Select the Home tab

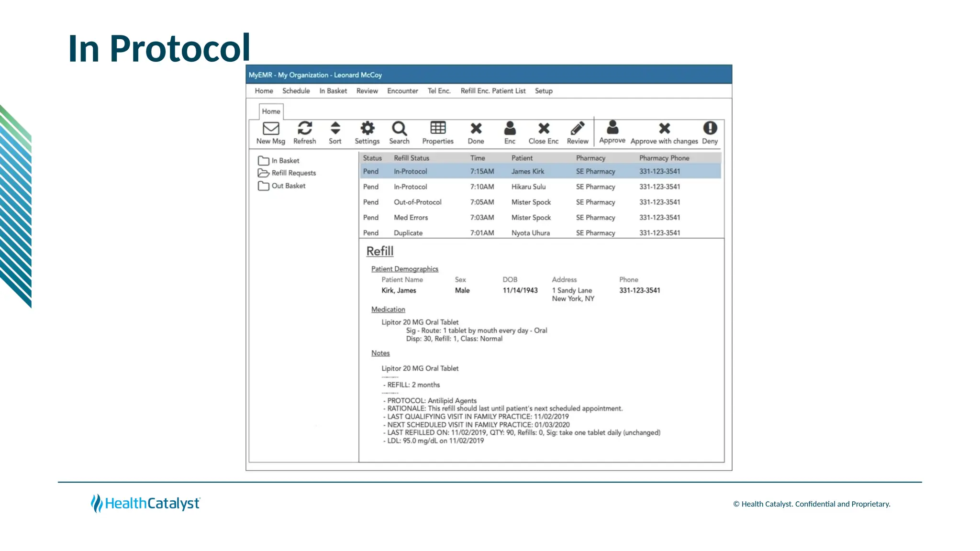[x=271, y=111]
